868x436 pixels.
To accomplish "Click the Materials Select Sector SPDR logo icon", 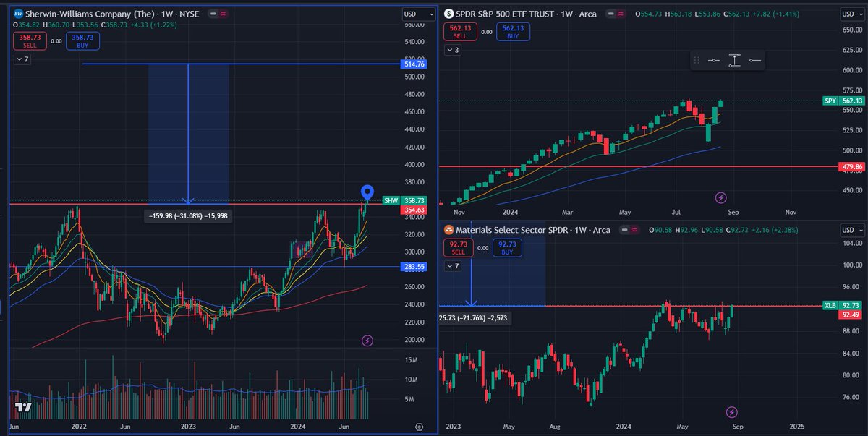I will 448,230.
